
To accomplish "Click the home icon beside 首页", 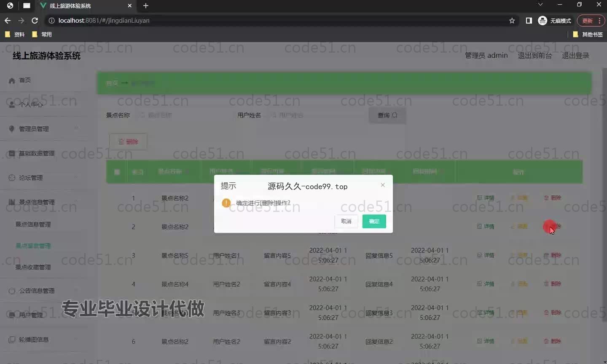I will coord(12,80).
